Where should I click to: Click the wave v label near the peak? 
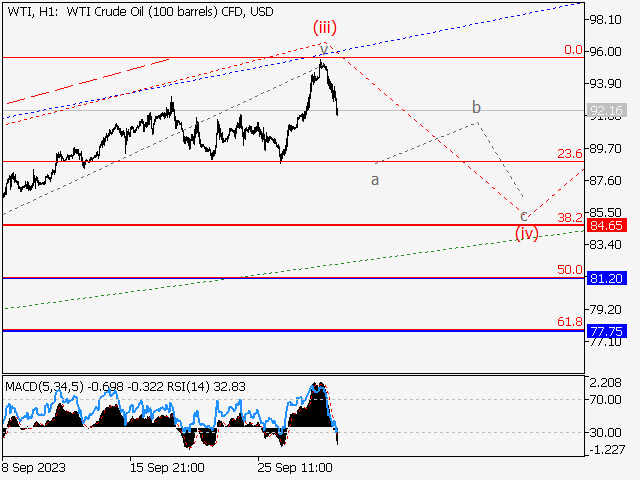click(x=323, y=50)
